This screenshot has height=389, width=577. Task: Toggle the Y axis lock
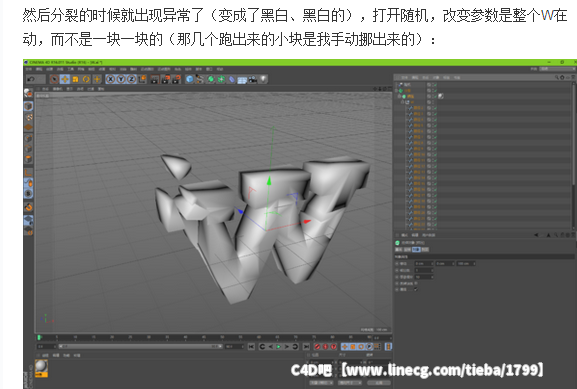121,79
